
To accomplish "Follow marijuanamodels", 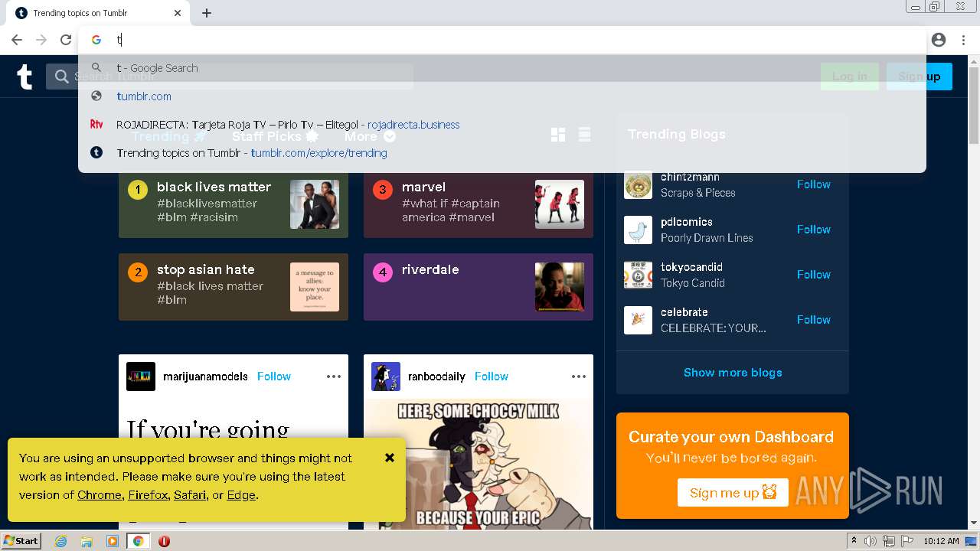I will (273, 377).
